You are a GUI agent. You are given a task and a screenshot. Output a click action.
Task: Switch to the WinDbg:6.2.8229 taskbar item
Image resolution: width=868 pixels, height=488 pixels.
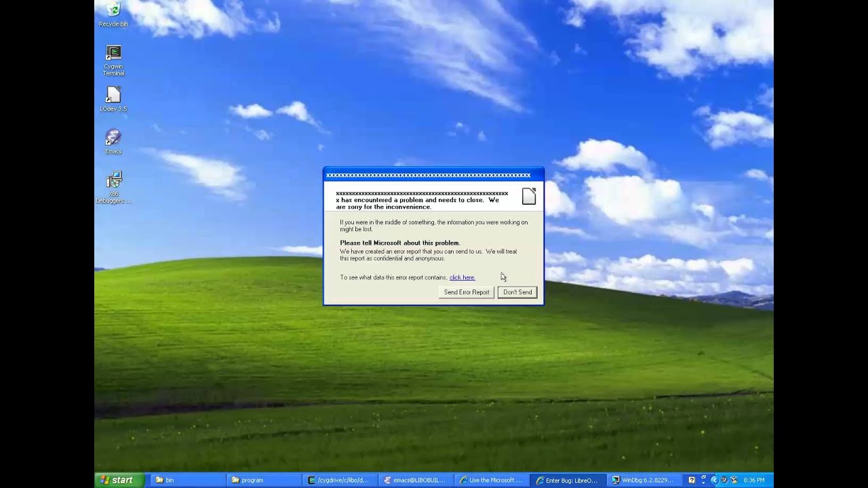[644, 480]
